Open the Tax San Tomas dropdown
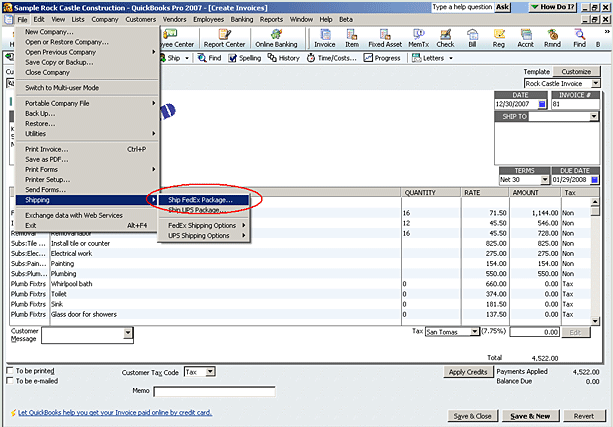Screen dimensions: 613x427 pos(474,332)
